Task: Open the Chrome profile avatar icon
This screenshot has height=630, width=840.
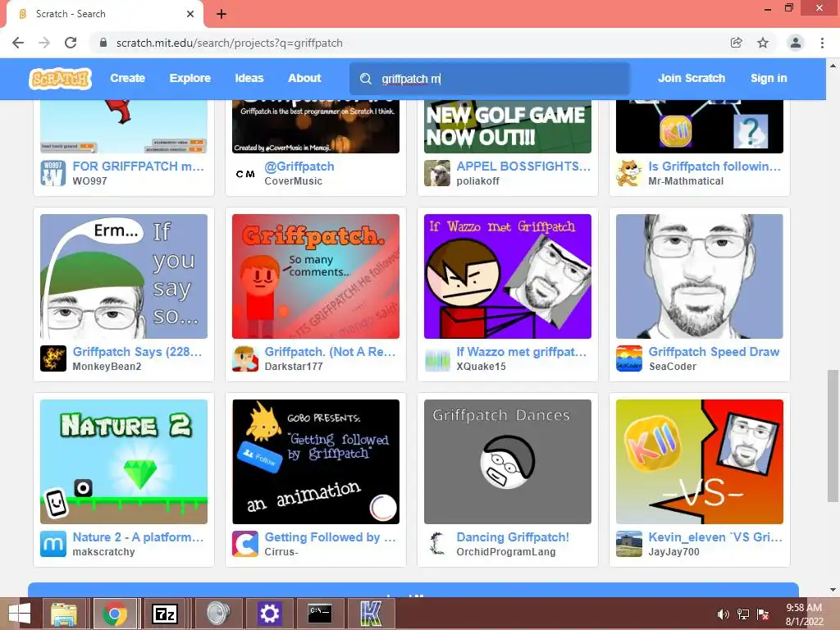Action: click(796, 43)
